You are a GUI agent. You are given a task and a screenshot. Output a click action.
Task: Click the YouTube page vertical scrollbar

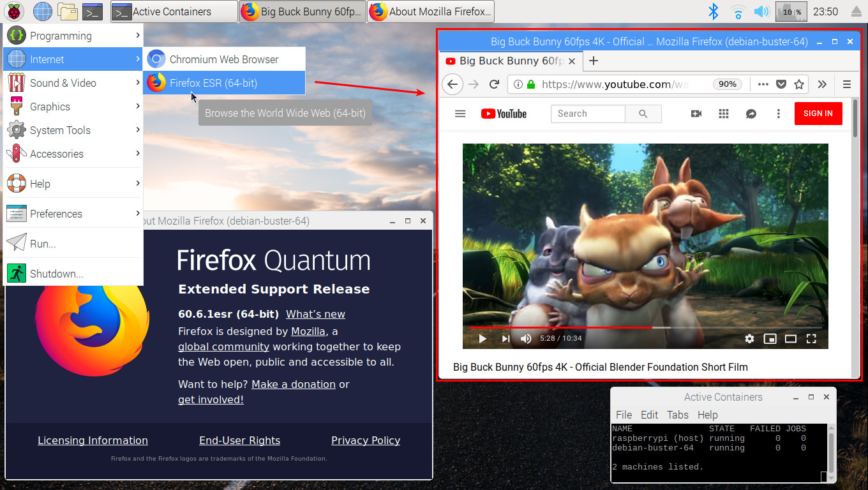(x=855, y=118)
